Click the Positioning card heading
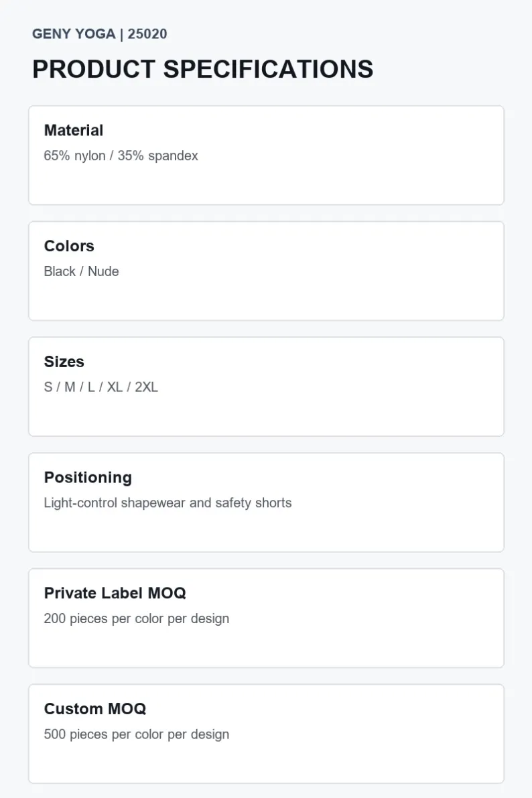The image size is (532, 798). (88, 477)
